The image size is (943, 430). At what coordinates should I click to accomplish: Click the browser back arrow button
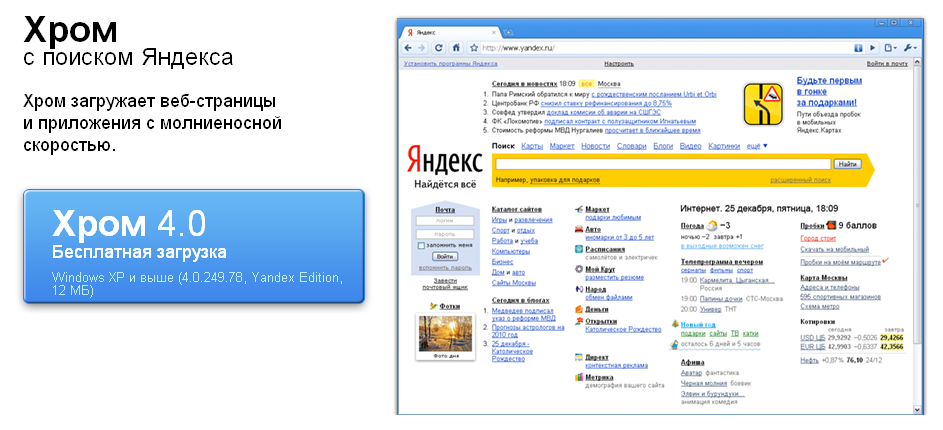click(x=409, y=47)
